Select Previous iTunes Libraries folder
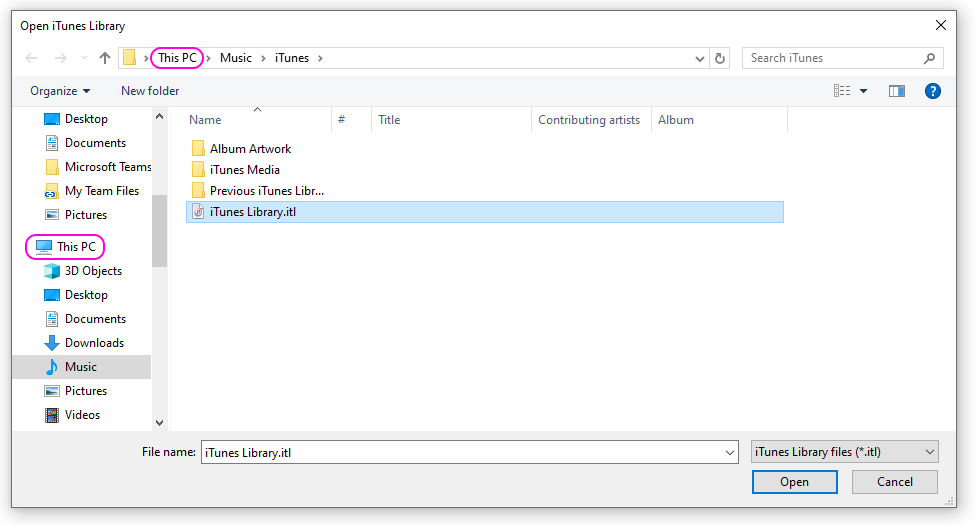 click(x=267, y=191)
